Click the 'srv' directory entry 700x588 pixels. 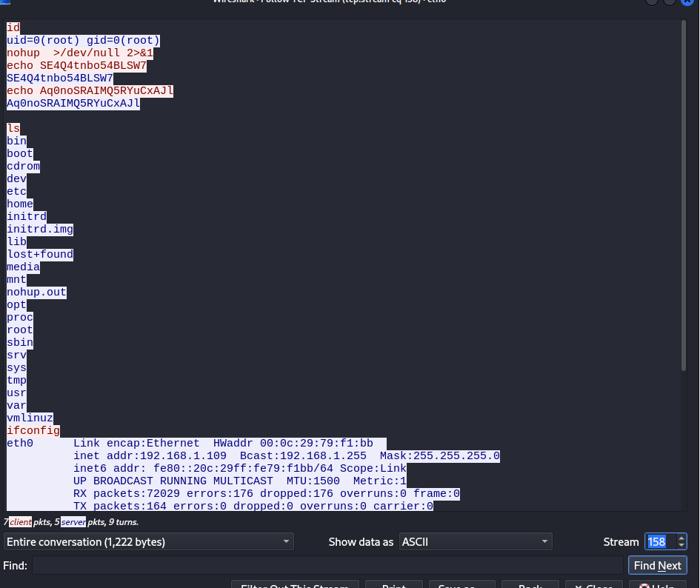(16, 355)
